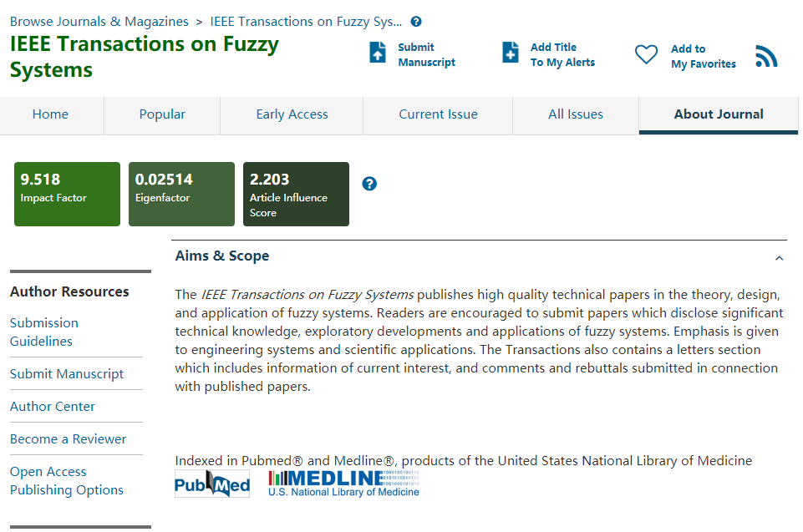803x532 pixels.
Task: Open the Popular tab
Action: click(x=162, y=114)
